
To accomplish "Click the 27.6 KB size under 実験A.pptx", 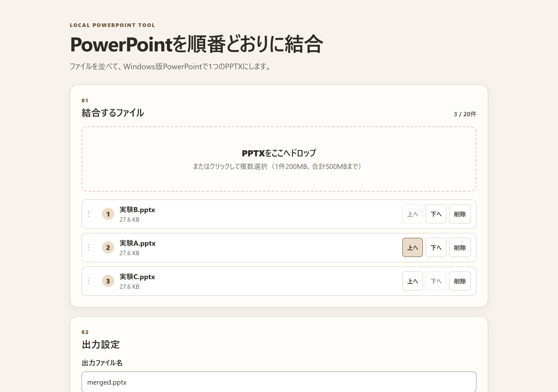I will pyautogui.click(x=129, y=253).
